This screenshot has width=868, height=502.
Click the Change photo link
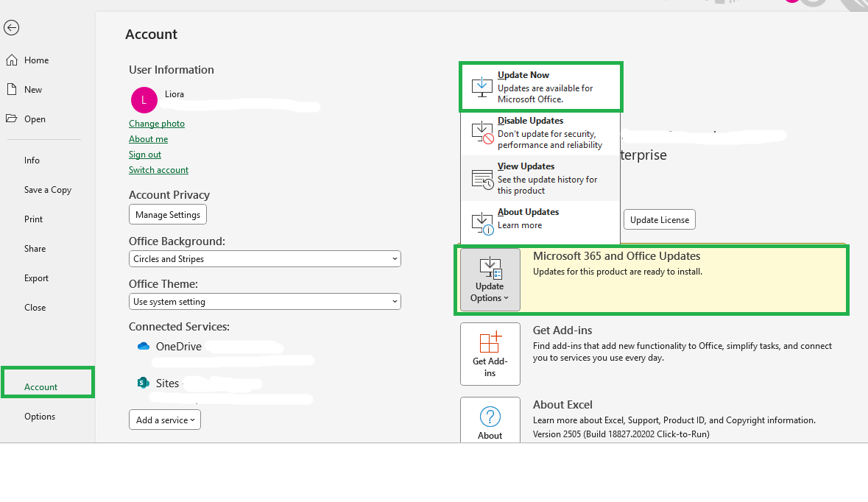click(157, 124)
